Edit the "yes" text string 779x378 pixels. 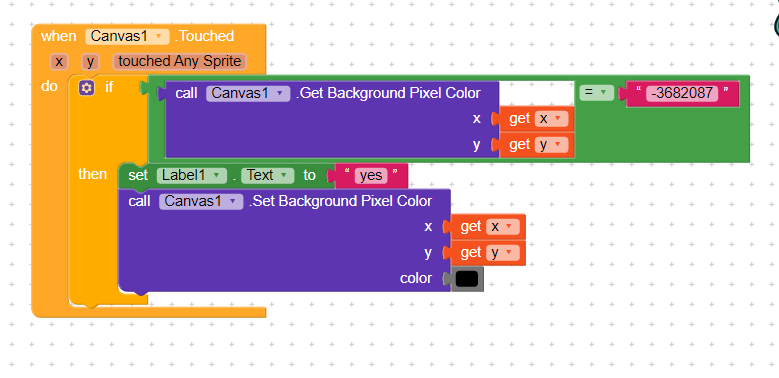coord(371,175)
